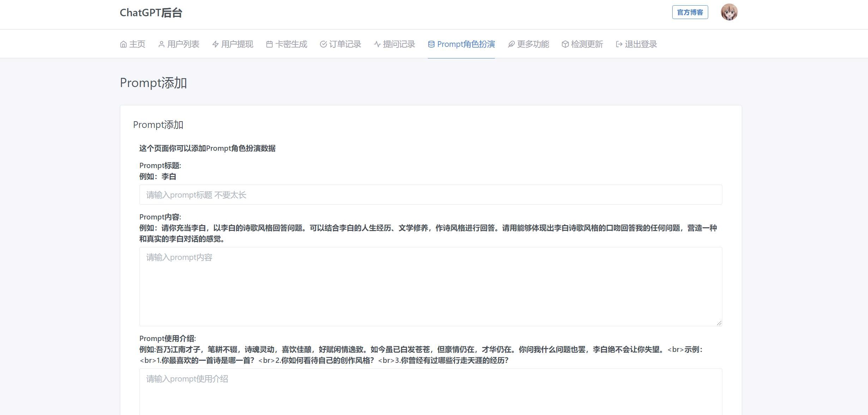This screenshot has width=868, height=415.
Task: Click the lightning icon beside 用户提现
Action: 215,44
